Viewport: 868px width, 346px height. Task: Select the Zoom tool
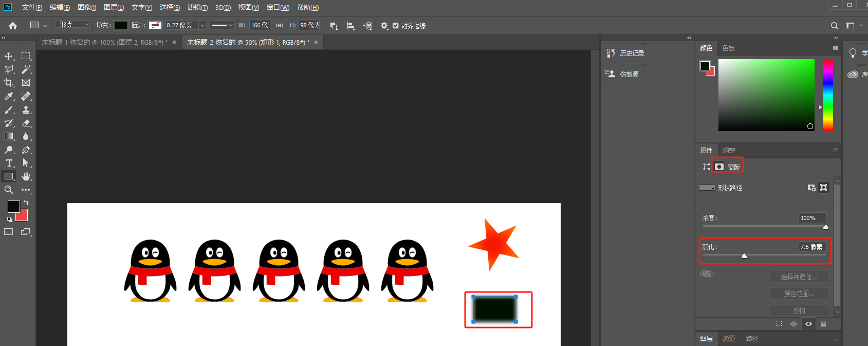point(9,190)
